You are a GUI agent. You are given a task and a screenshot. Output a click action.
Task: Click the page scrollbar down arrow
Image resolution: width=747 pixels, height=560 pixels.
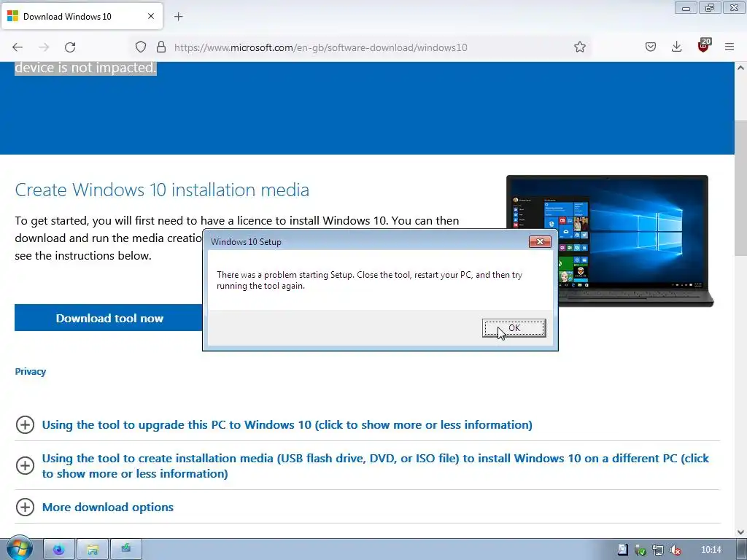coord(741,532)
